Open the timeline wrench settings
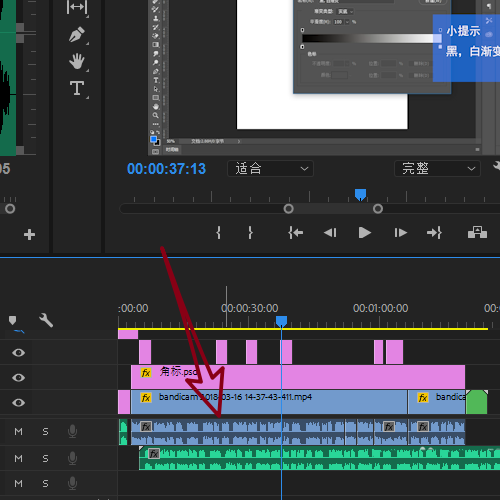500x500 pixels. pos(46,320)
